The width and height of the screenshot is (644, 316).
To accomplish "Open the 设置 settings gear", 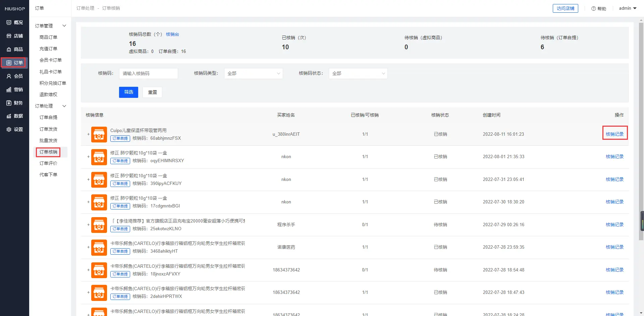I will tap(9, 129).
